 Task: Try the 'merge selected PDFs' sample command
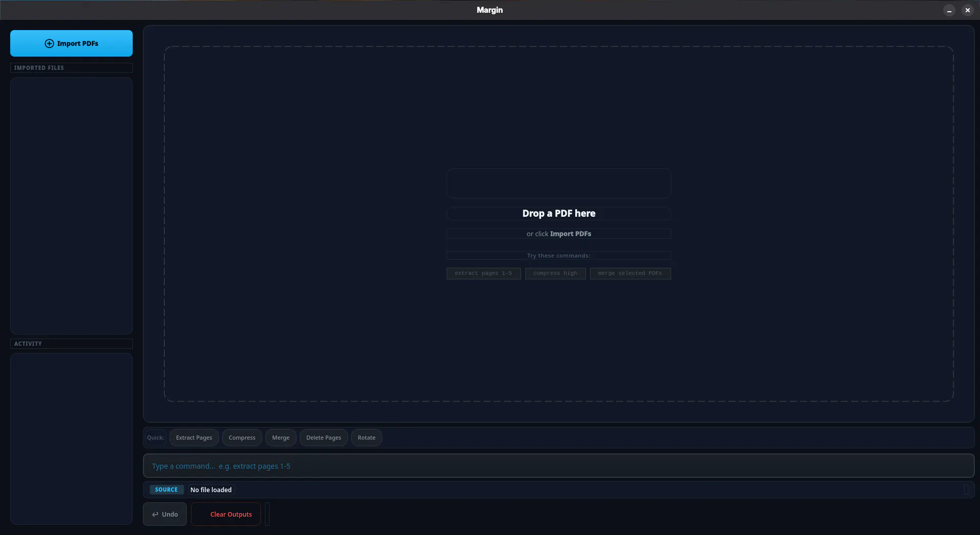pyautogui.click(x=630, y=273)
